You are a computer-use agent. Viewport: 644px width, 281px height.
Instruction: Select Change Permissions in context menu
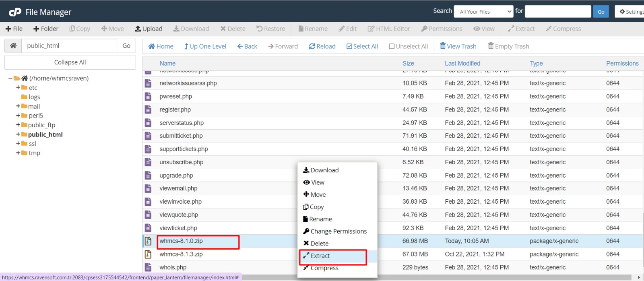[338, 231]
